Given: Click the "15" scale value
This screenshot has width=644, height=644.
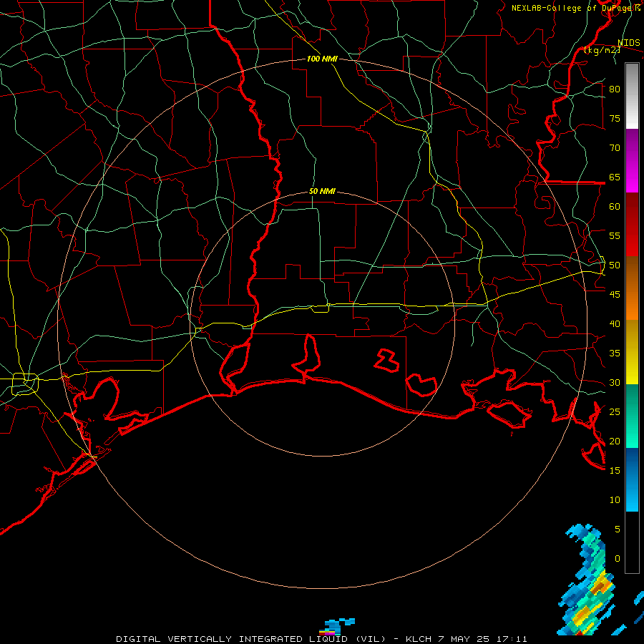Looking at the screenshot, I should click(615, 471).
